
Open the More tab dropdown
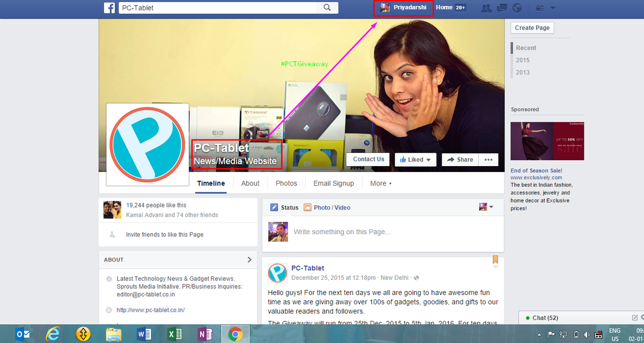click(x=380, y=183)
